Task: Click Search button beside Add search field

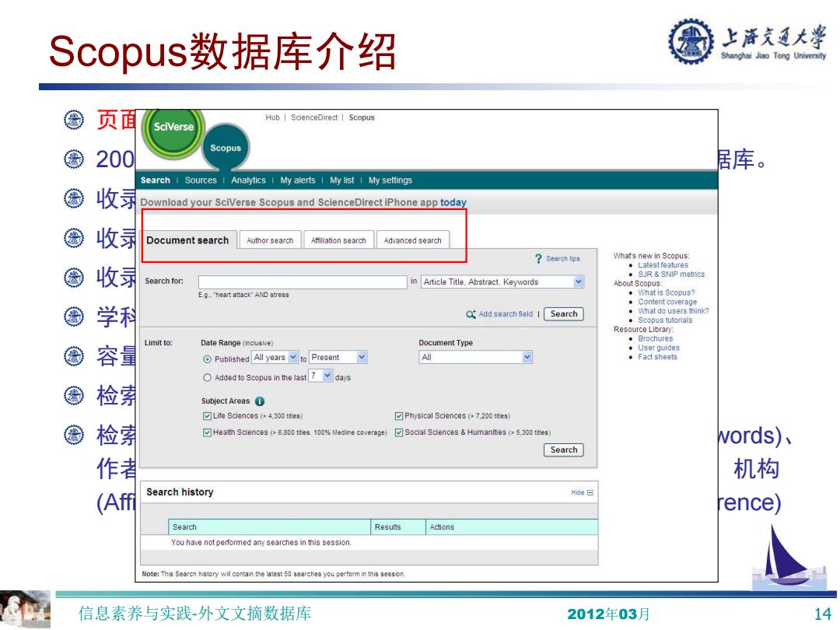Action: coord(564,314)
